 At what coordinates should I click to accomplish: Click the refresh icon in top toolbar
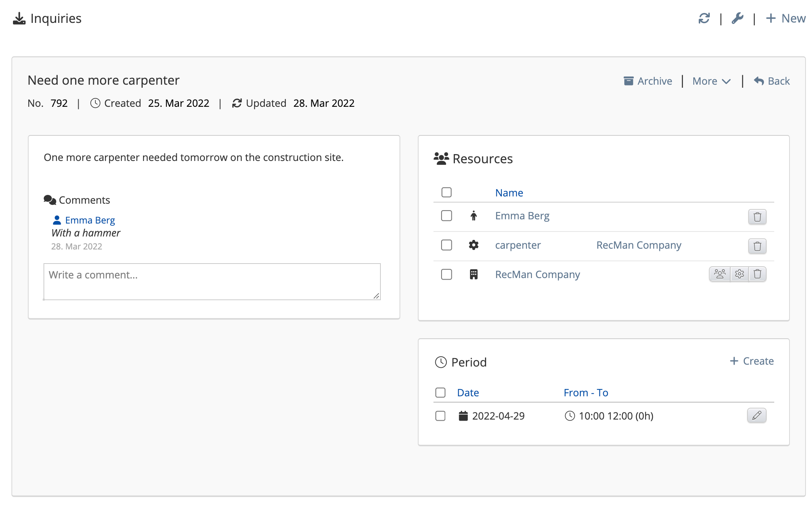[704, 18]
